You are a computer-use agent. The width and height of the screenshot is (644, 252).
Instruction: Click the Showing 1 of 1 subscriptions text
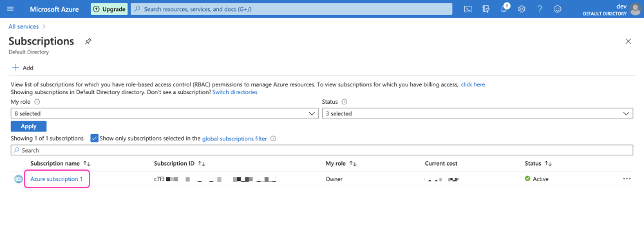coord(47,139)
